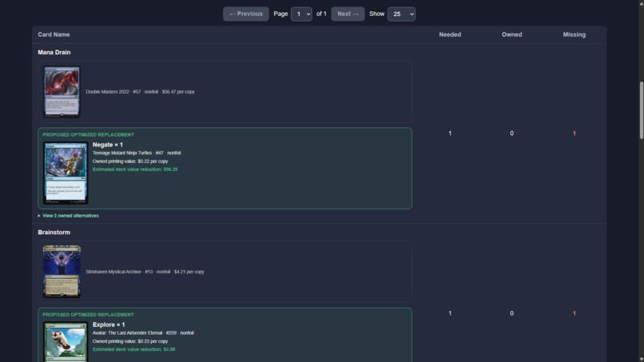
Task: Click Mana Drain's red missing count
Action: tap(574, 133)
